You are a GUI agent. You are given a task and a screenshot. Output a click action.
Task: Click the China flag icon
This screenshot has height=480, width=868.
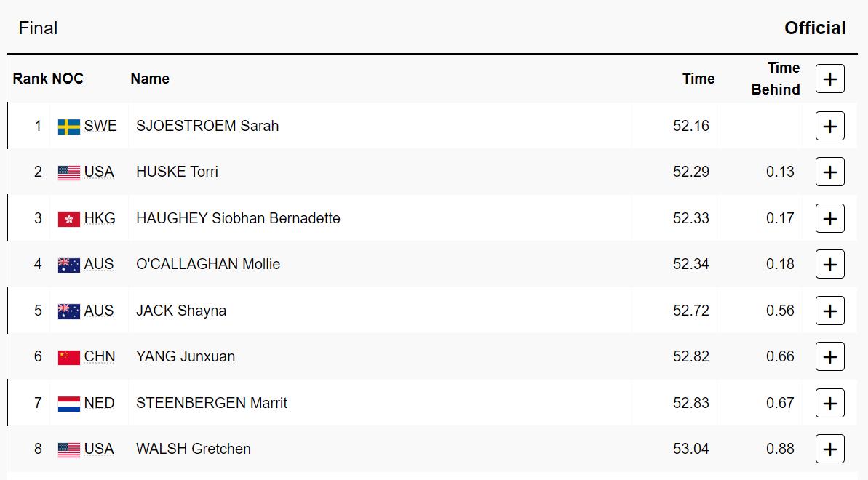tap(69, 357)
